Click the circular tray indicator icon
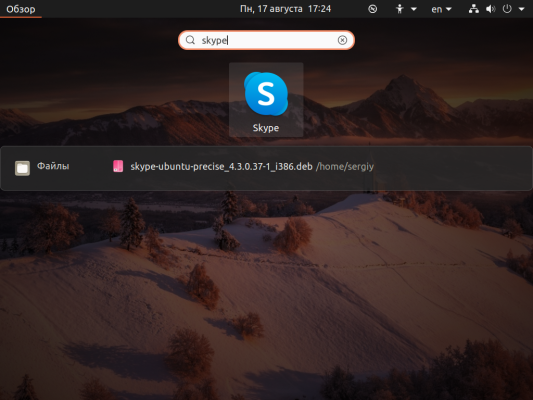The image size is (533, 400). pos(373,9)
